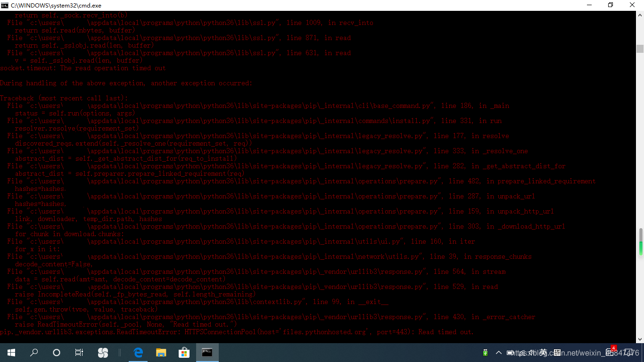Restore down the cmd.exe window
The image size is (644, 362).
pyautogui.click(x=611, y=5)
